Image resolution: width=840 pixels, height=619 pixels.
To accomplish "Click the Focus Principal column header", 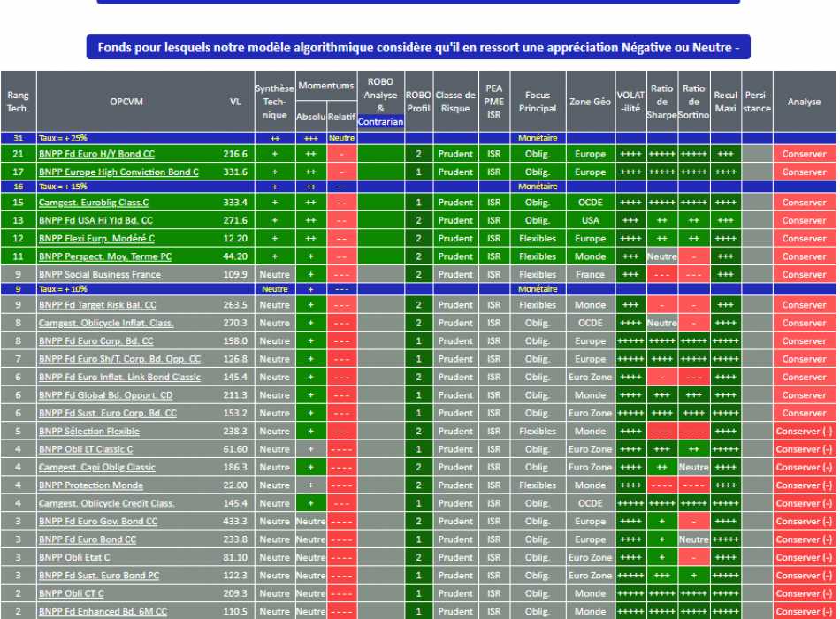I will tap(538, 102).
